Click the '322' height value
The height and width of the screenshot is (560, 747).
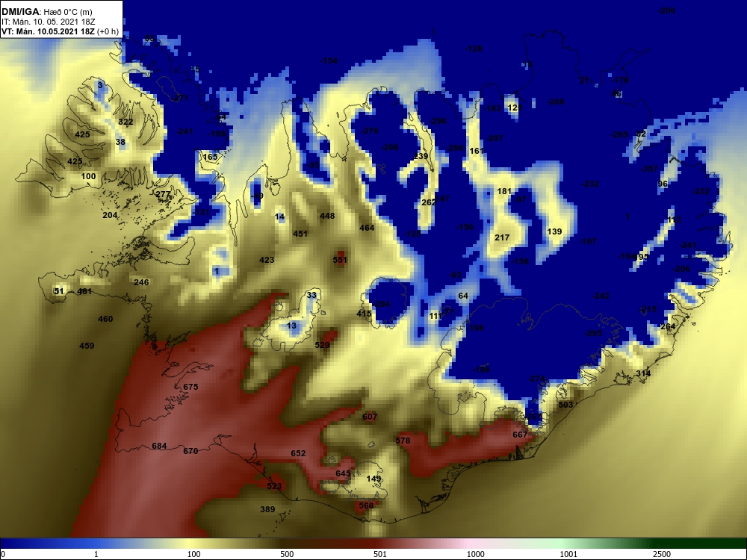click(125, 122)
